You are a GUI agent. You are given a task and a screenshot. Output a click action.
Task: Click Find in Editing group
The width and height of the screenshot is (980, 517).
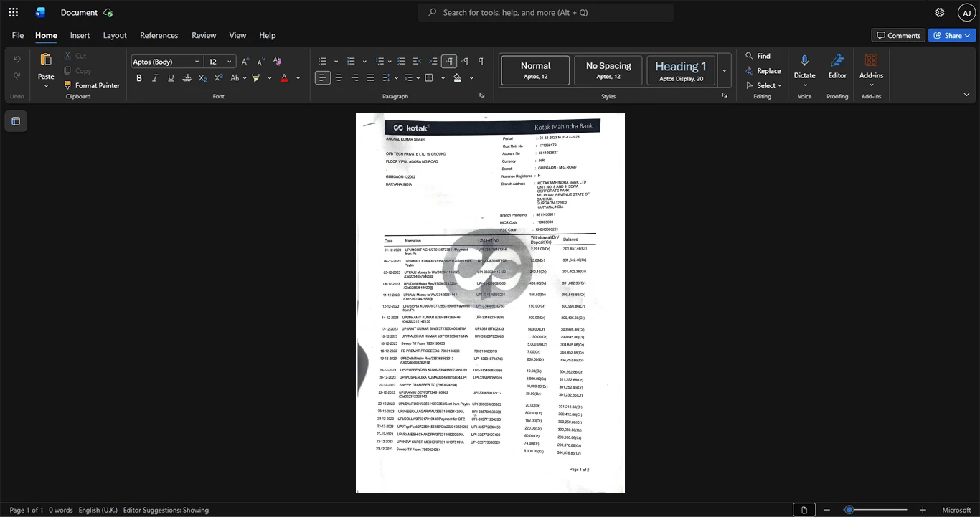point(758,56)
